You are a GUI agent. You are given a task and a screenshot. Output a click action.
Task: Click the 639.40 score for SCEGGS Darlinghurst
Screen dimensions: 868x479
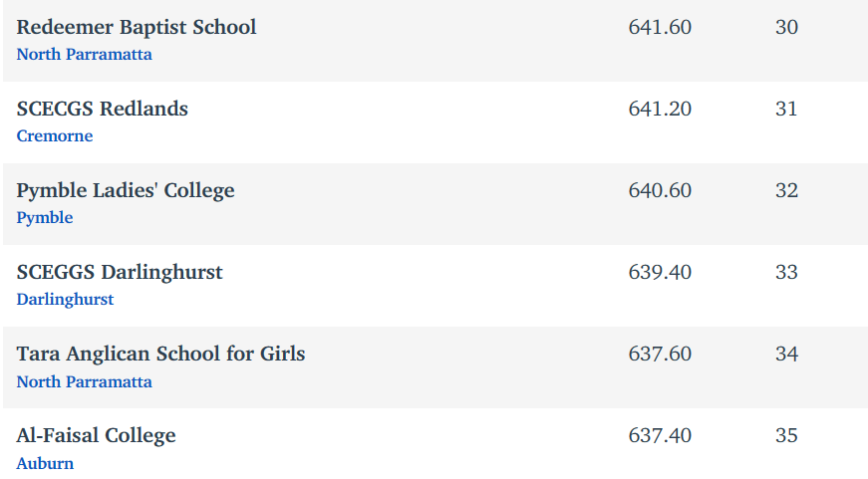pos(660,272)
